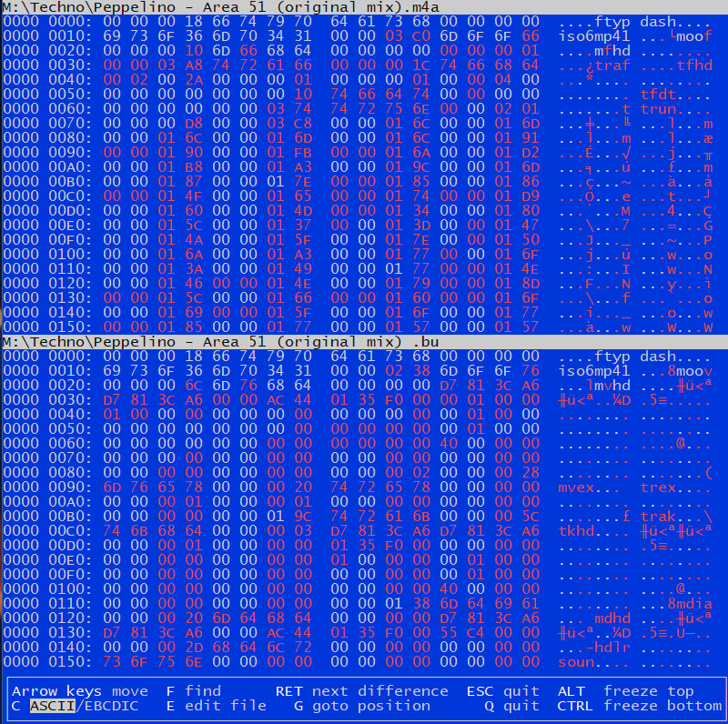Click the 'traf' ASCII text in top pane
The width and height of the screenshot is (728, 724).
[612, 65]
